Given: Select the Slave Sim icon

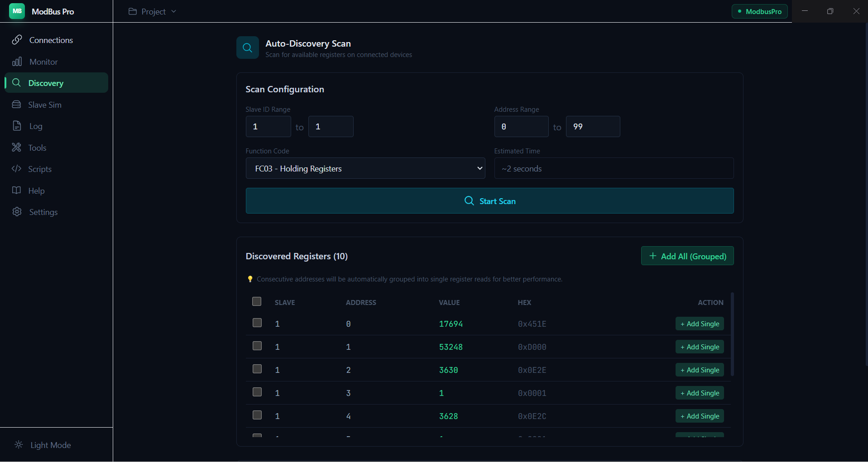Looking at the screenshot, I should (x=16, y=104).
